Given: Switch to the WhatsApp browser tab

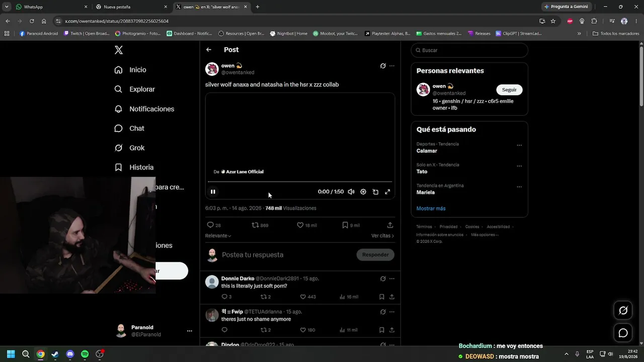Looking at the screenshot, I should pos(51,7).
